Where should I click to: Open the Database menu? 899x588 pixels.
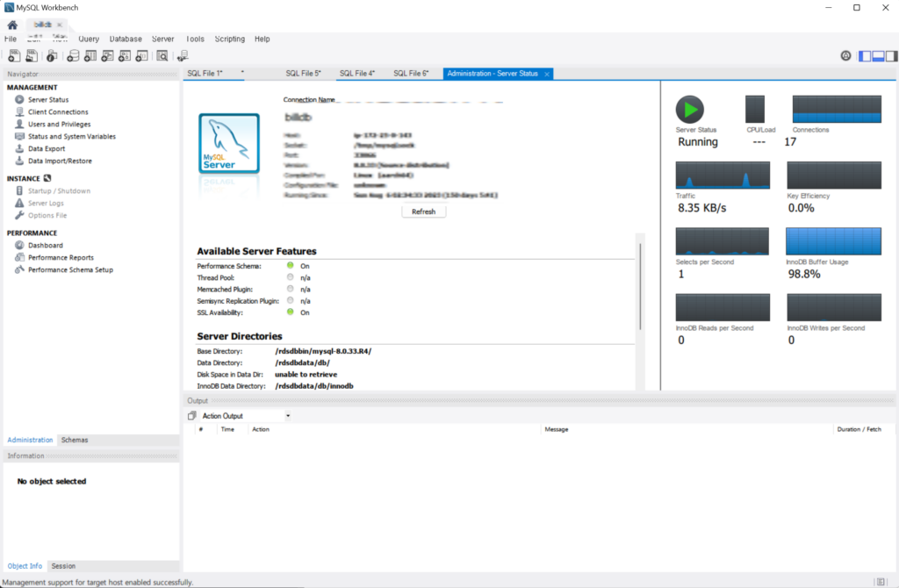click(x=126, y=39)
